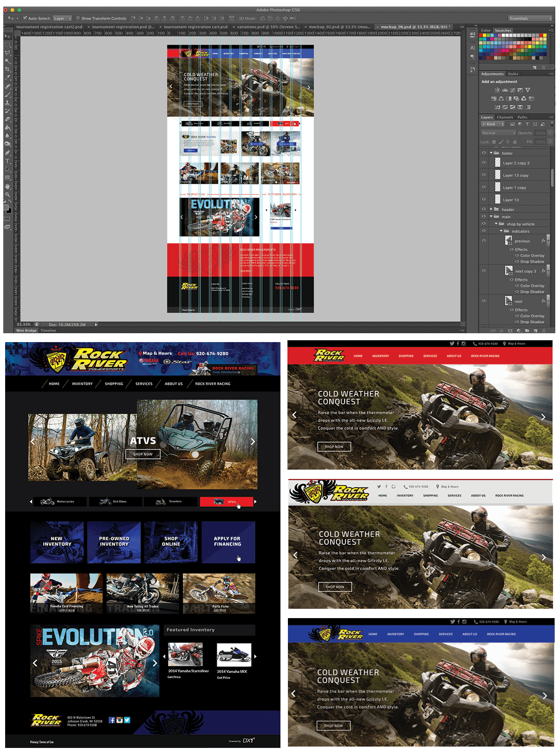This screenshot has width=560, height=754.
Task: Click SHOP NOW under ATVS heading
Action: (x=143, y=454)
